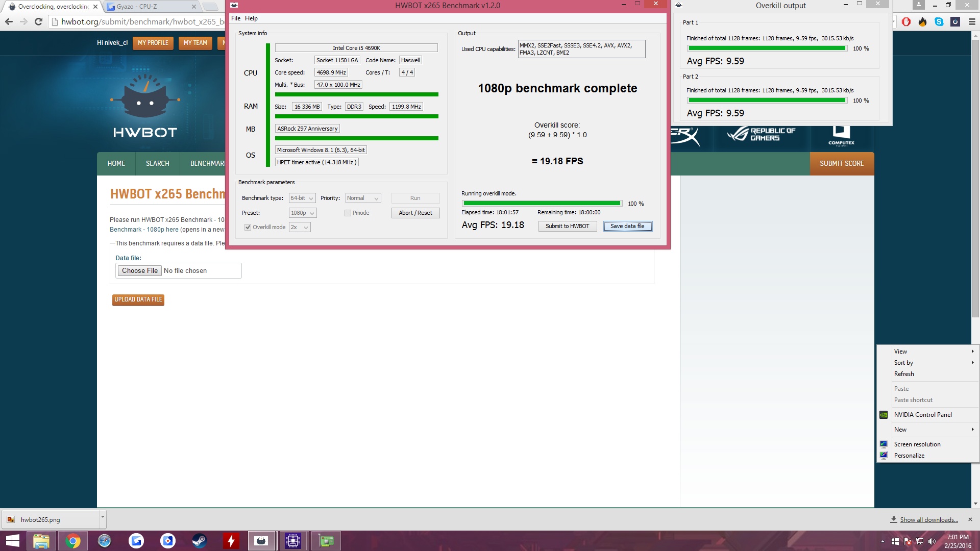Viewport: 980px width, 551px height.
Task: Open the Windows Start button
Action: 12,541
